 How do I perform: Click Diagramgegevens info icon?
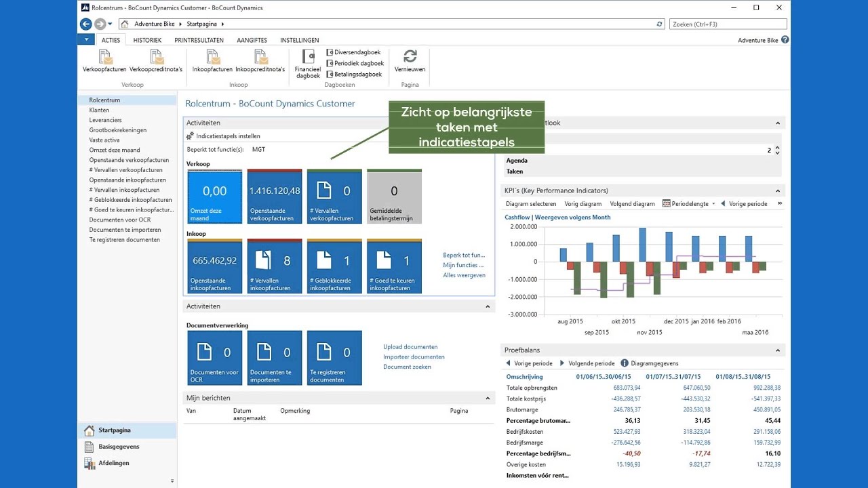coord(625,363)
